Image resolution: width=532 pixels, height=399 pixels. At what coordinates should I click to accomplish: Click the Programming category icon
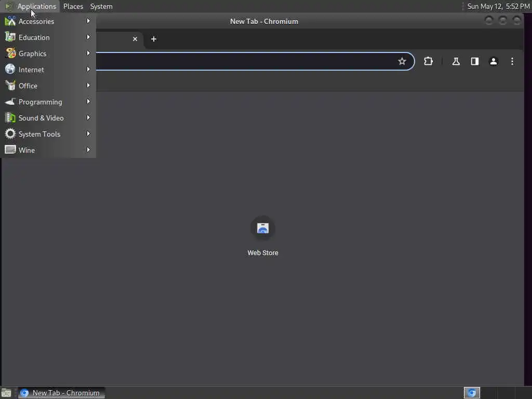10,101
